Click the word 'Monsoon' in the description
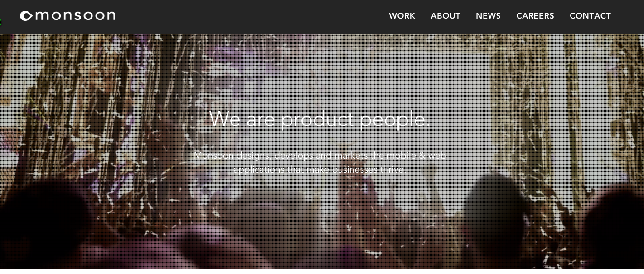Image resolution: width=644 pixels, height=274 pixels. coord(214,155)
